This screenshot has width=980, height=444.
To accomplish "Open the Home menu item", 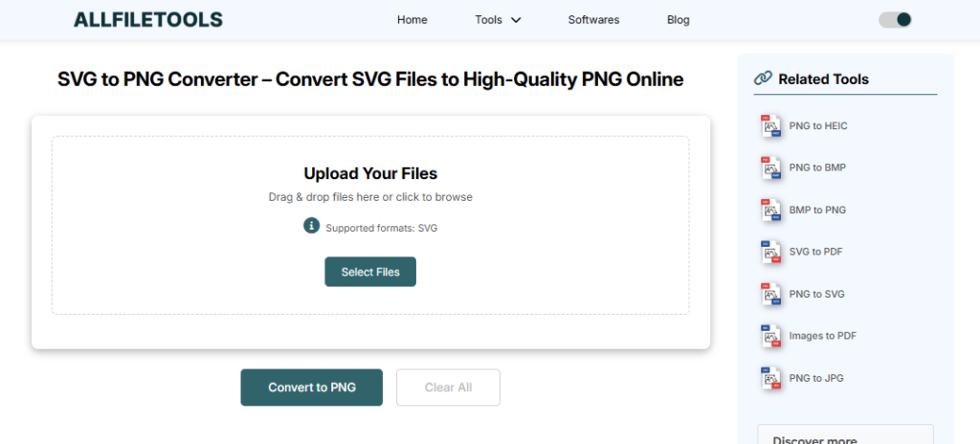I will click(412, 20).
